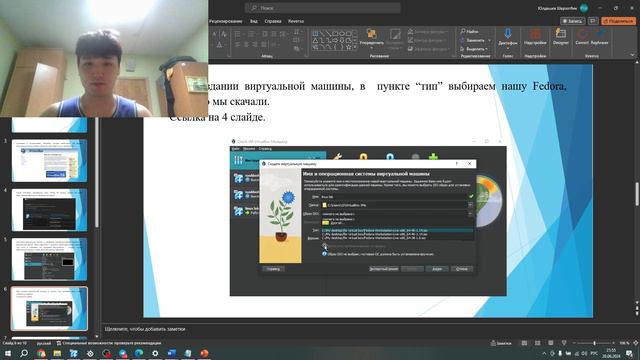Viewport: 640px width, 360px height.
Task: Start the Диктофон dictation microphone
Action: 508,38
